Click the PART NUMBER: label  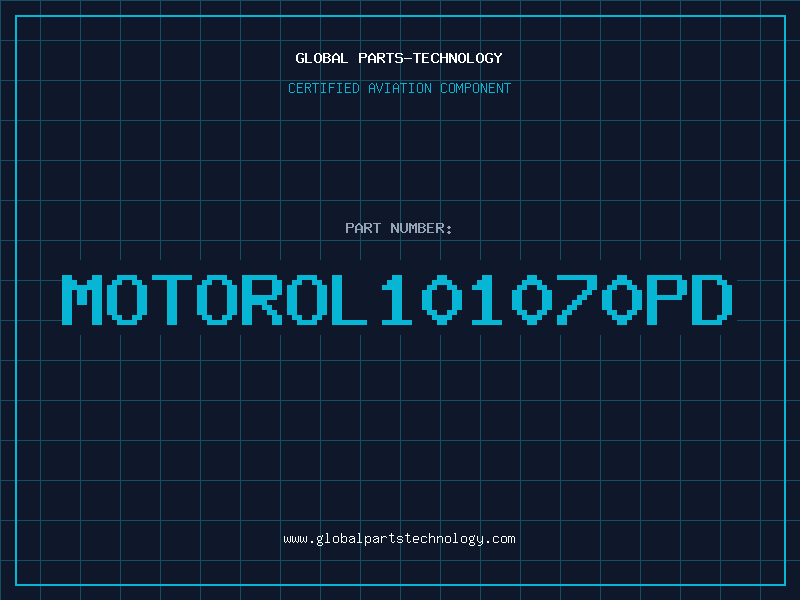pos(399,228)
